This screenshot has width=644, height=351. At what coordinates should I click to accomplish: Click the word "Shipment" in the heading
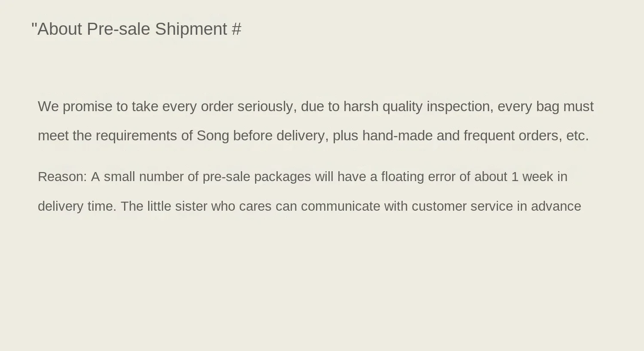(x=191, y=29)
